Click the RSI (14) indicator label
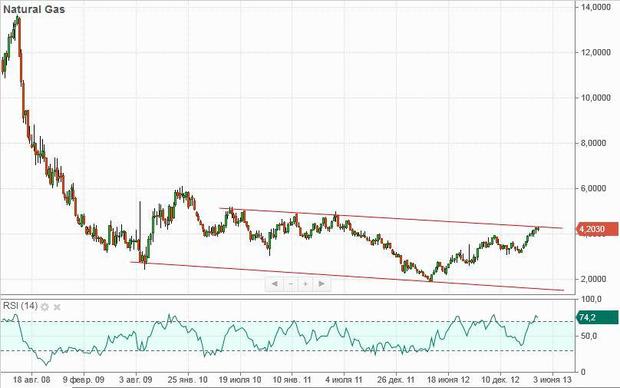This screenshot has height=388, width=620. point(20,306)
